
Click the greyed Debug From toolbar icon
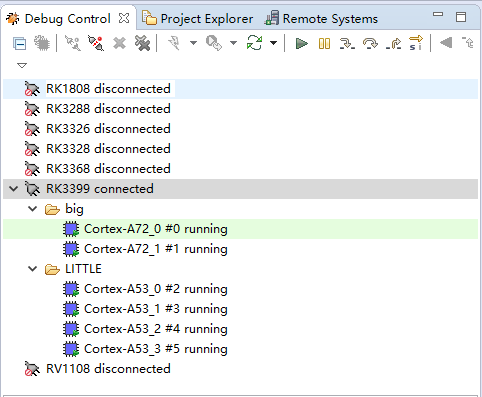click(x=214, y=43)
